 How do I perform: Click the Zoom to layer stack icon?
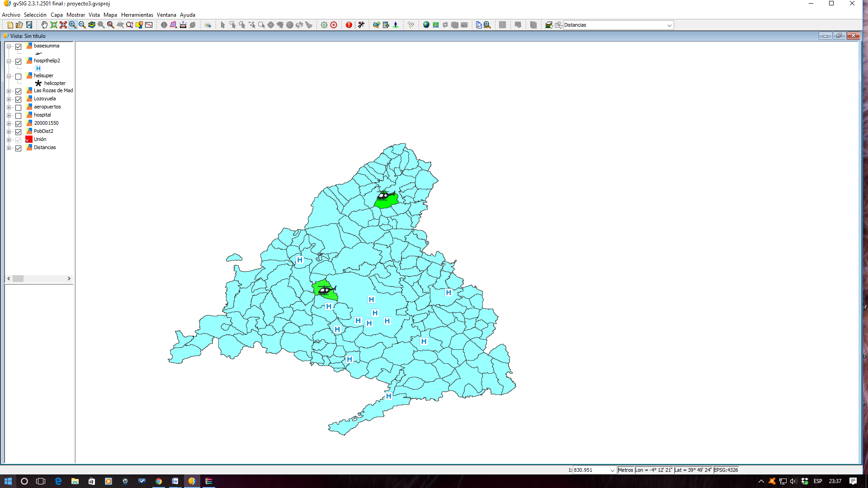pyautogui.click(x=92, y=25)
